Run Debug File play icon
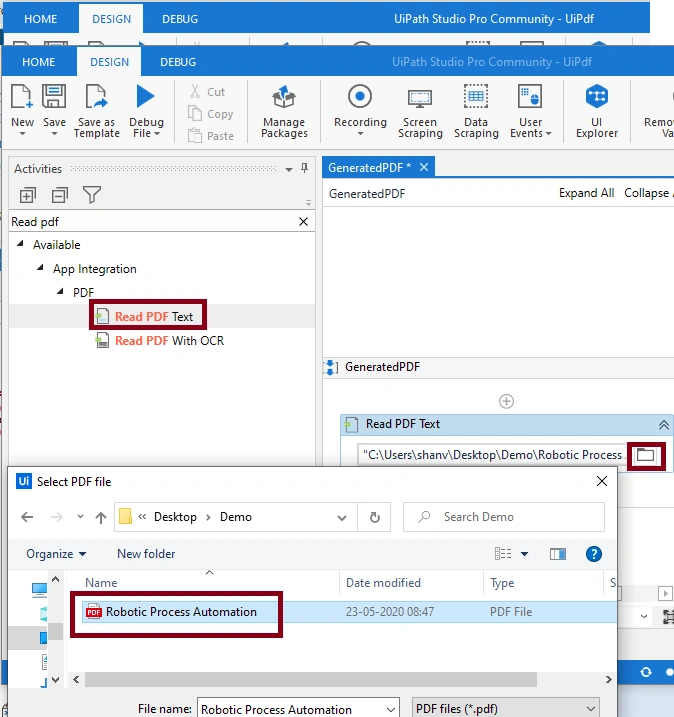Screen dimensions: 674x717 pyautogui.click(x=146, y=96)
